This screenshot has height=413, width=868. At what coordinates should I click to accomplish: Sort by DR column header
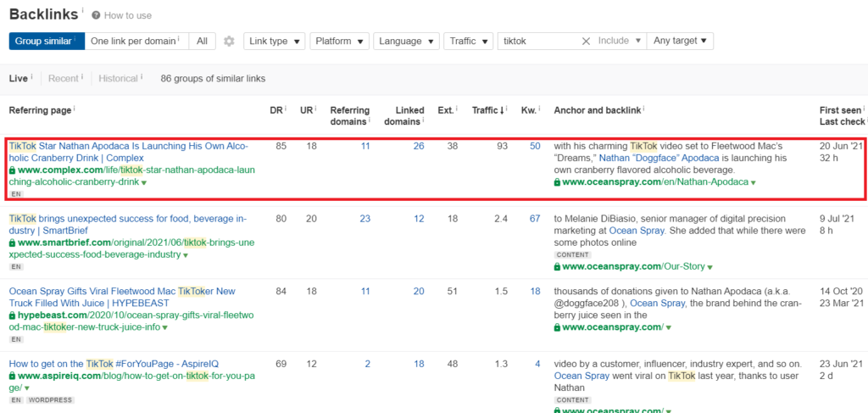pyautogui.click(x=275, y=110)
